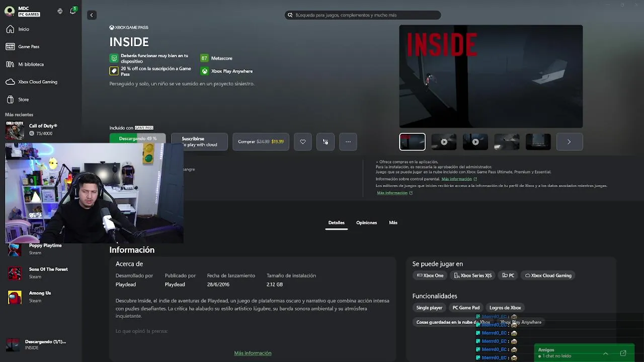Add INSIDE to wishlist with heart icon
This screenshot has width=644, height=362.
[303, 142]
